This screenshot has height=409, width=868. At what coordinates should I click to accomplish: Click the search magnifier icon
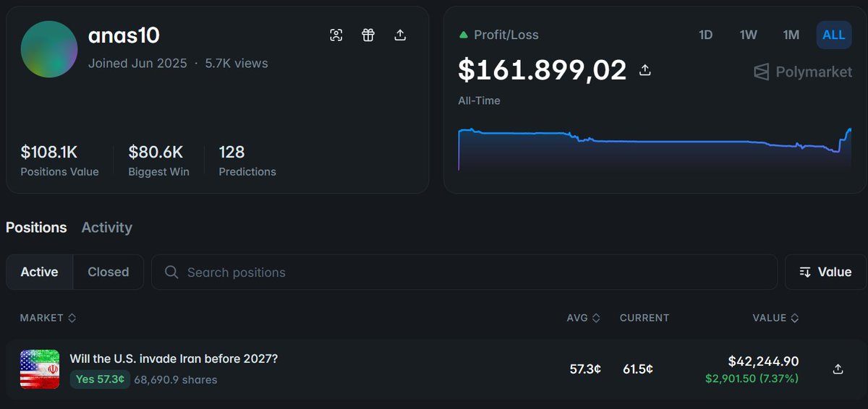tap(171, 272)
